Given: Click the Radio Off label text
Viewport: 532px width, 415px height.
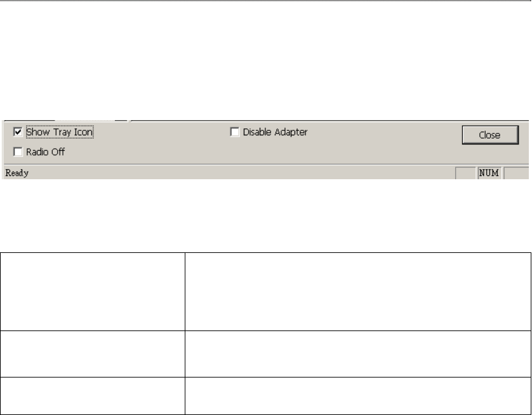Looking at the screenshot, I should [45, 152].
